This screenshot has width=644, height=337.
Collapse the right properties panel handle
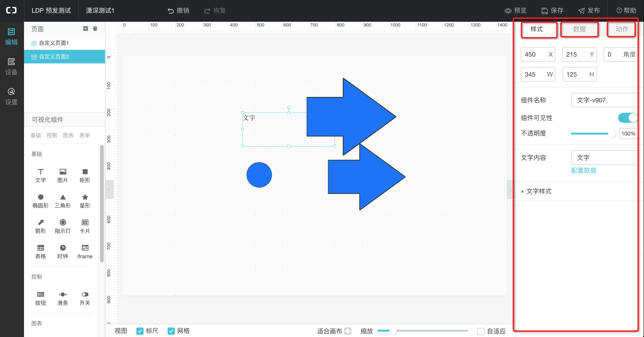[510, 189]
